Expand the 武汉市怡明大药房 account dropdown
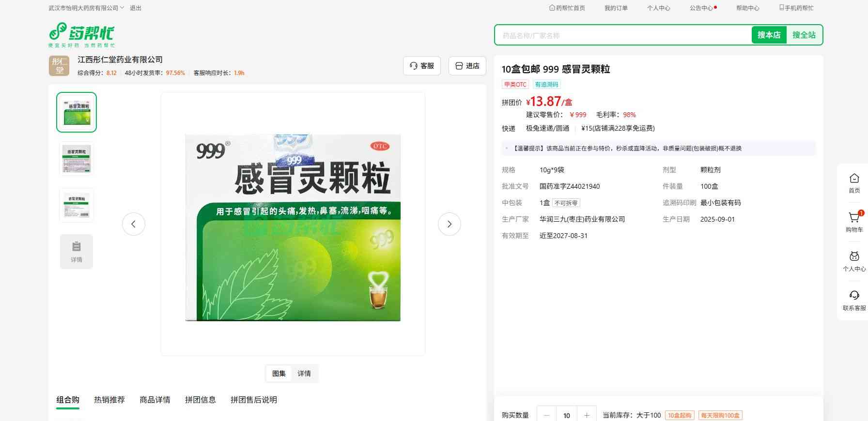The height and width of the screenshot is (421, 868). pyautogui.click(x=86, y=8)
